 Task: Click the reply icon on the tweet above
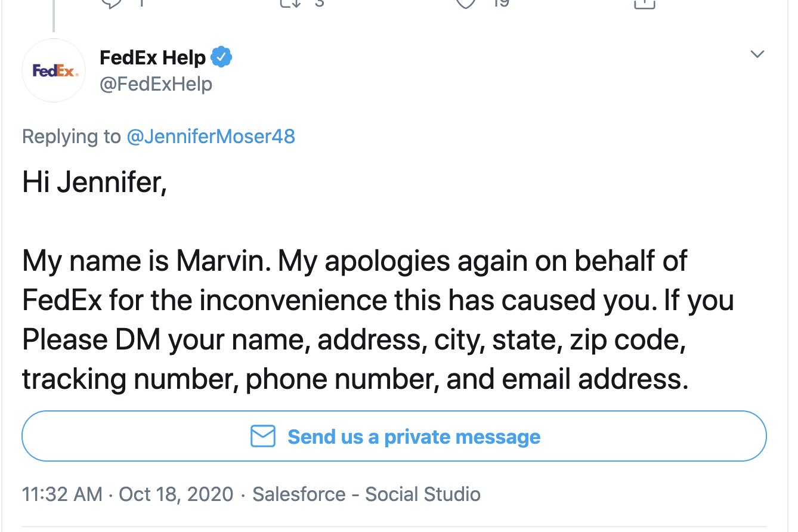click(111, 2)
